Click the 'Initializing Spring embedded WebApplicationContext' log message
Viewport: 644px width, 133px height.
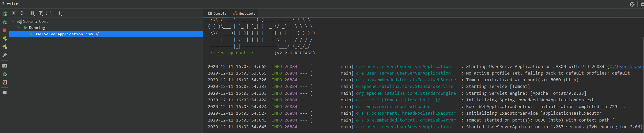point(530,100)
